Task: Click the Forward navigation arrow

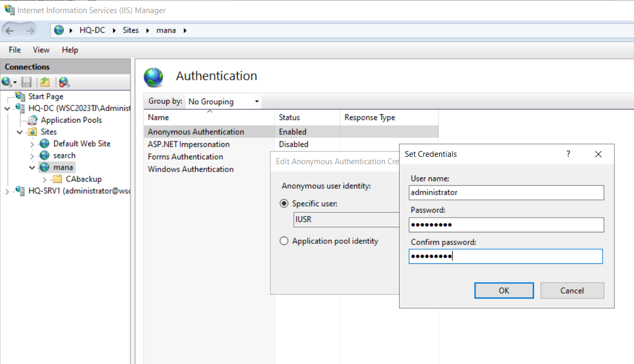Action: tap(30, 30)
